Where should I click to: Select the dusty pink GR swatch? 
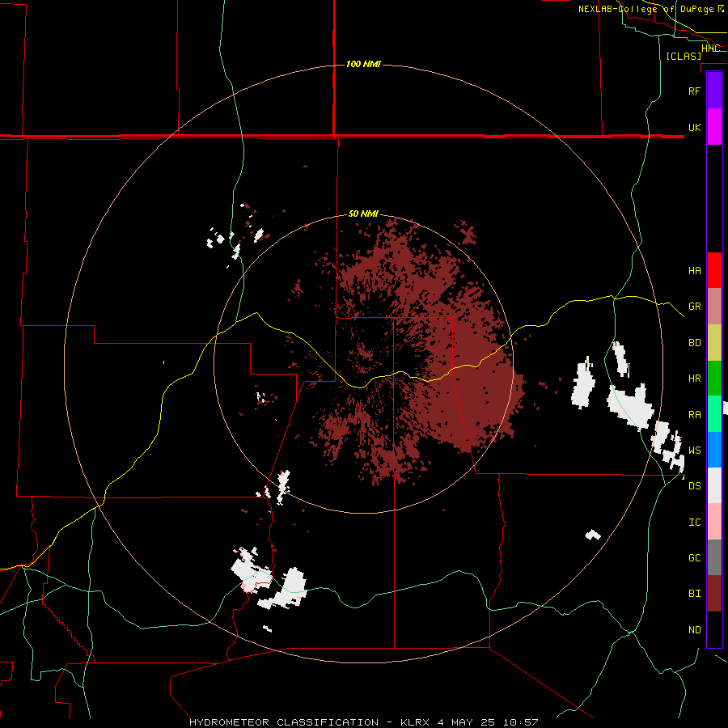point(714,307)
